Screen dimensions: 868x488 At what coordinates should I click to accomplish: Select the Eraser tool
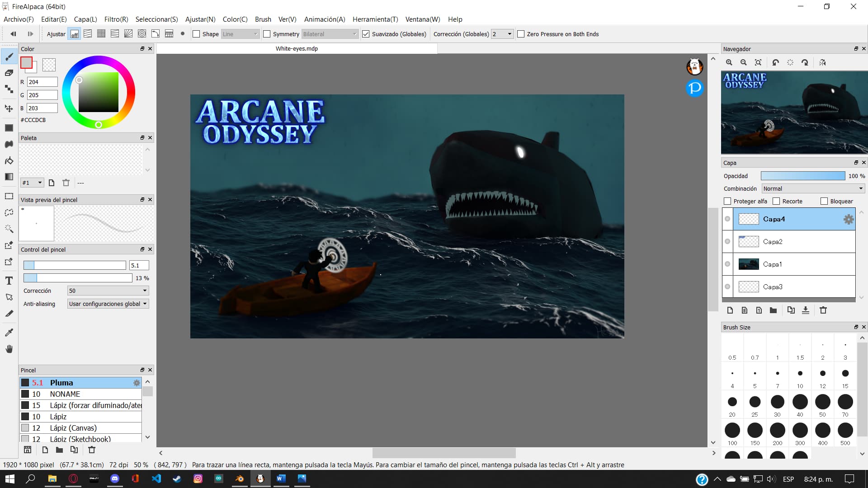(9, 73)
